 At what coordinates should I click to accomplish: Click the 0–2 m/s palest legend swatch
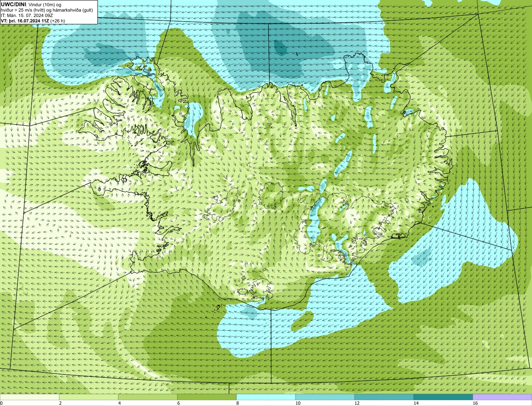[30, 397]
